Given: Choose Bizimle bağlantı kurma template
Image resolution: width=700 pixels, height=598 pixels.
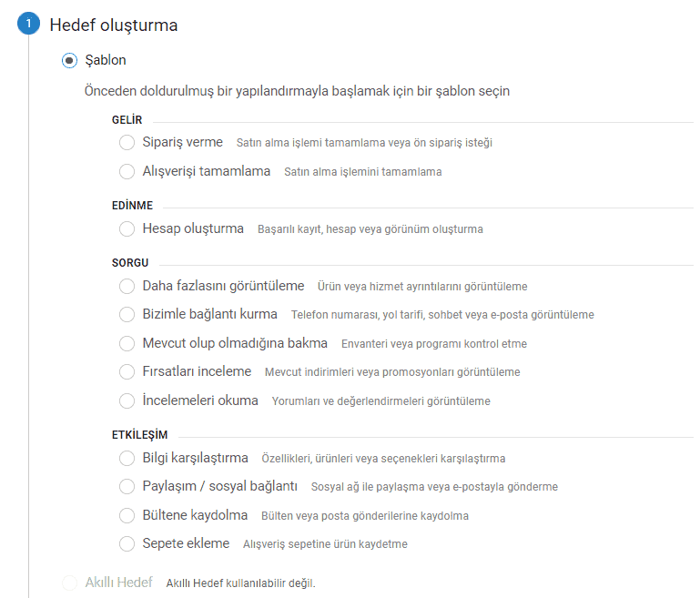Looking at the screenshot, I should tap(127, 315).
